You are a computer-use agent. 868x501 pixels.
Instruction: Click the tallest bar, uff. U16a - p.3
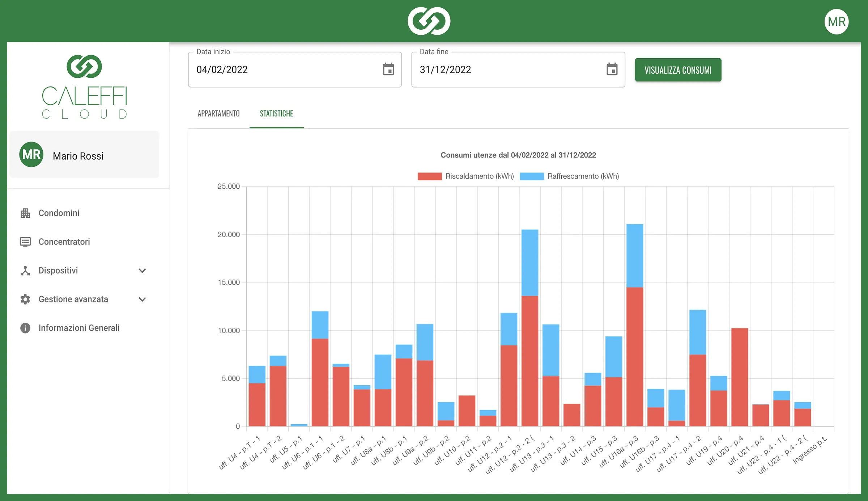point(635,325)
